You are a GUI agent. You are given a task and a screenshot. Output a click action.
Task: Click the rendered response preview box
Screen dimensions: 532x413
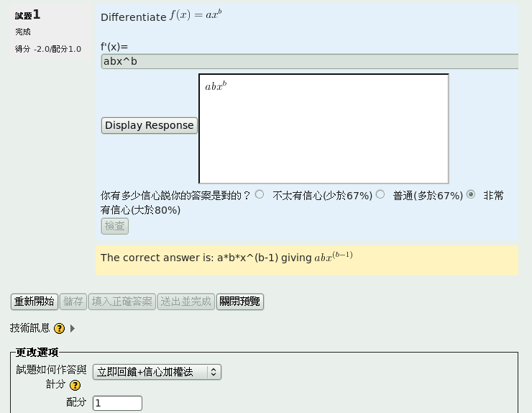coord(324,129)
